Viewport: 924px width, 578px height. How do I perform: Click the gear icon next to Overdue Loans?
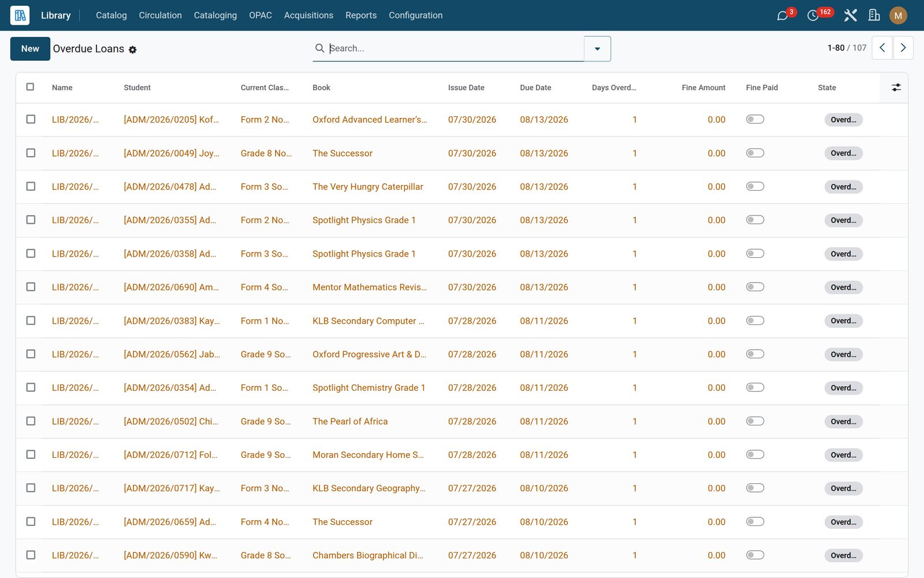tap(133, 50)
